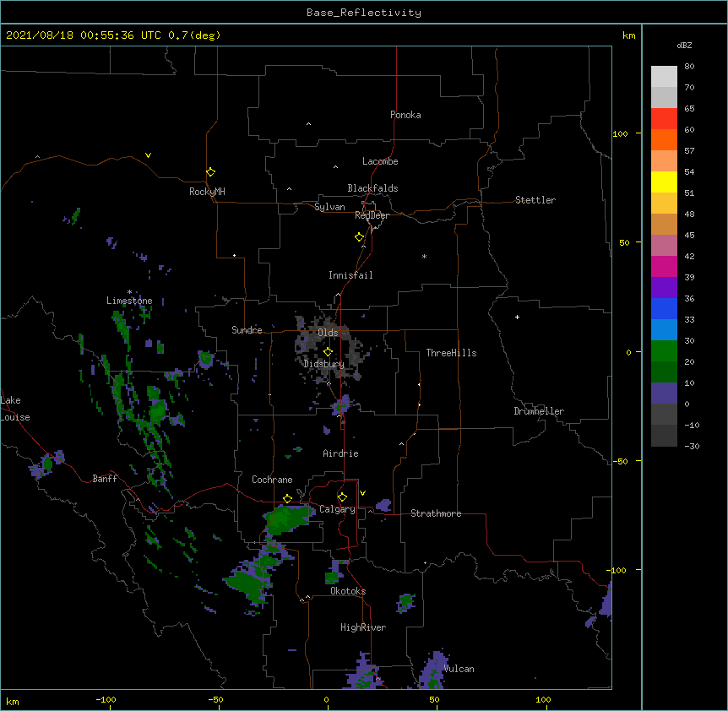Click the Drumheller city label
Viewport: 728px width, 711px height.
(539, 411)
